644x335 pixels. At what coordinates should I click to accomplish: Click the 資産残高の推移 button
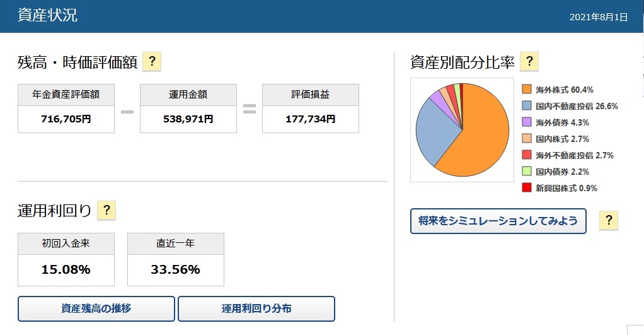pos(96,309)
